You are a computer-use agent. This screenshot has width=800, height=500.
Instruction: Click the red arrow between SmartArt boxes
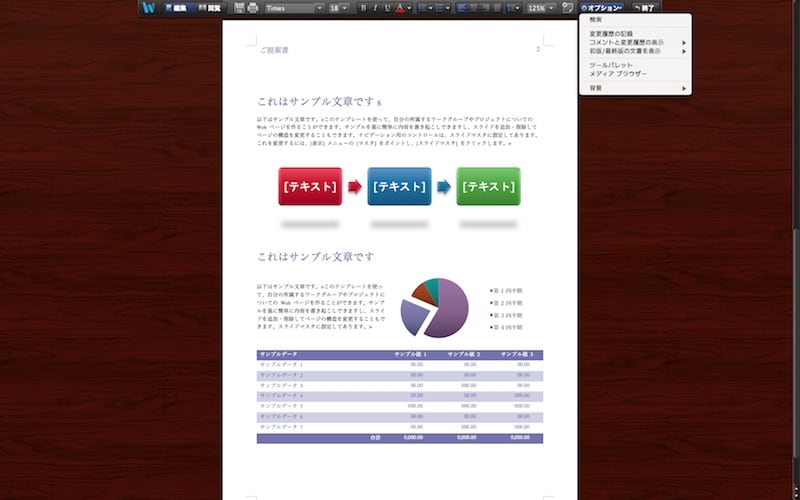(x=355, y=187)
